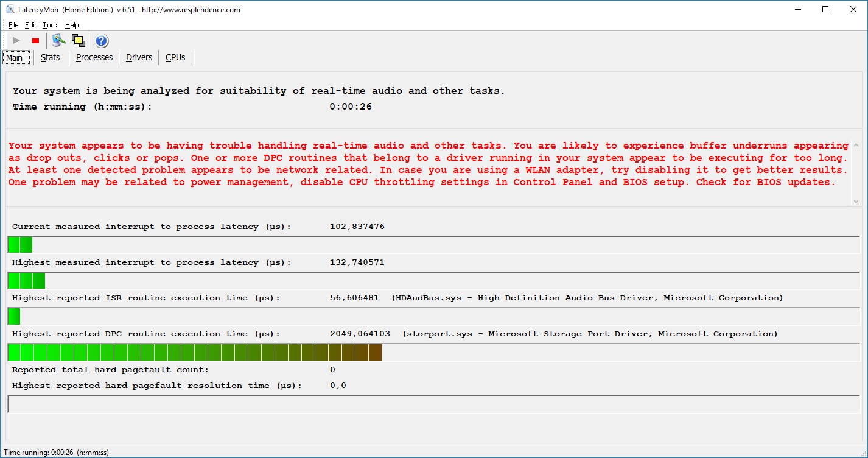Click the highest interrupt latency bar
This screenshot has height=458, width=868.
click(x=26, y=281)
